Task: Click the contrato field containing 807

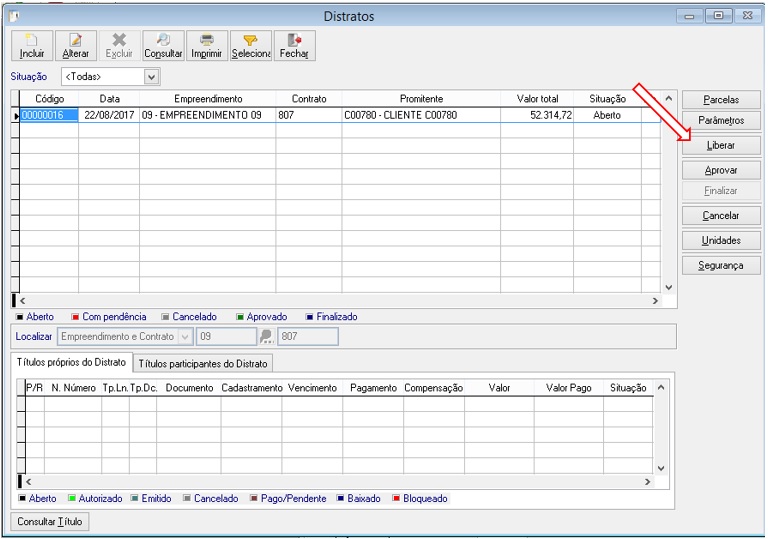Action: pyautogui.click(x=308, y=337)
